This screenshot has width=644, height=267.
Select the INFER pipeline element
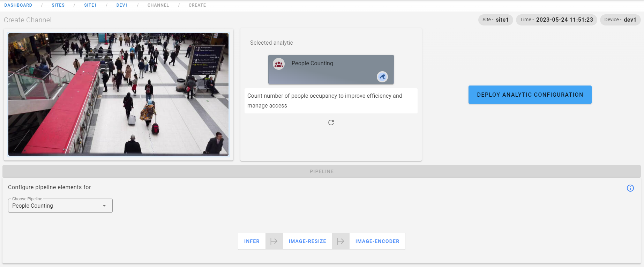click(252, 241)
